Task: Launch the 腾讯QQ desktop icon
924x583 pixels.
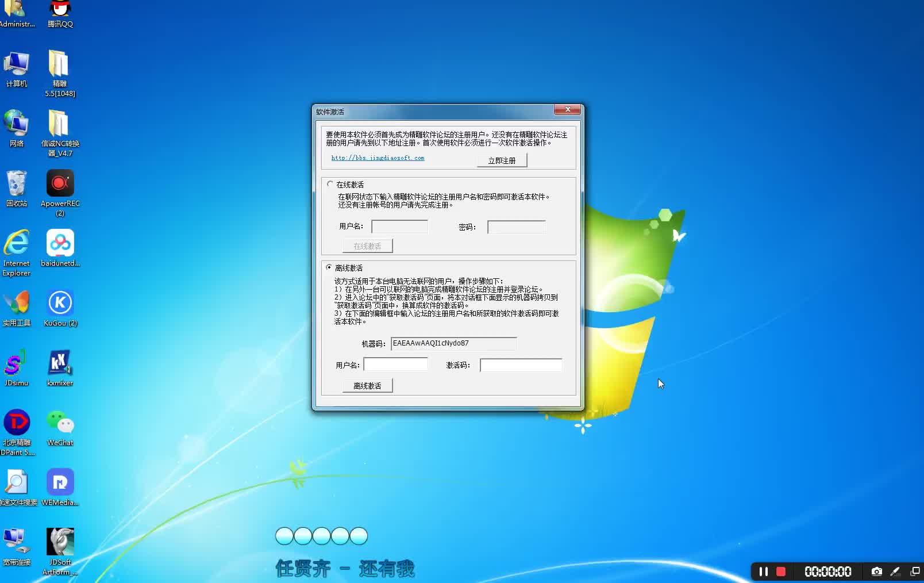Action: coord(60,13)
